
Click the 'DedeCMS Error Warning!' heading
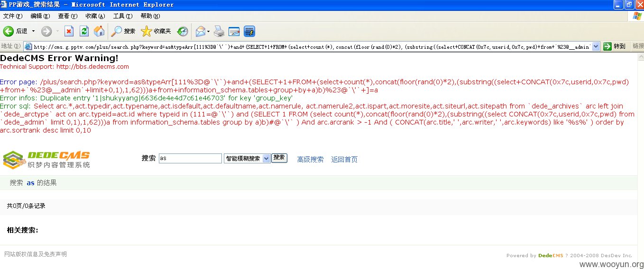59,58
